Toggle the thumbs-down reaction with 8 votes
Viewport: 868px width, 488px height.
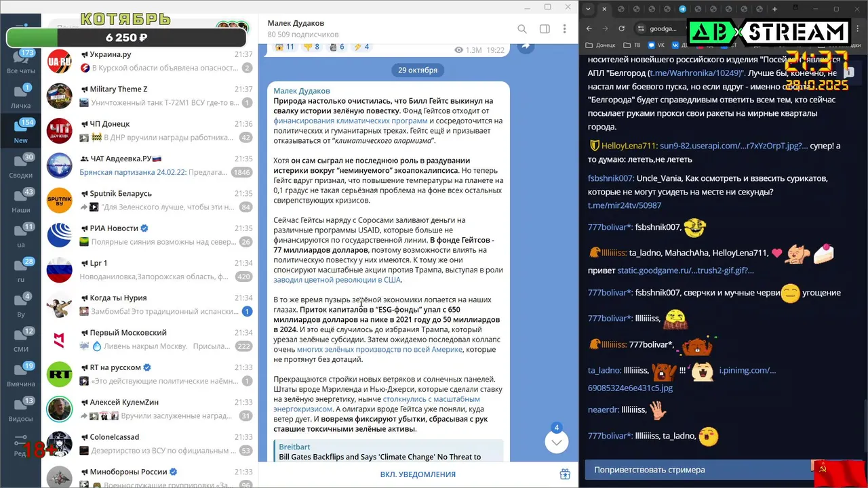point(312,47)
